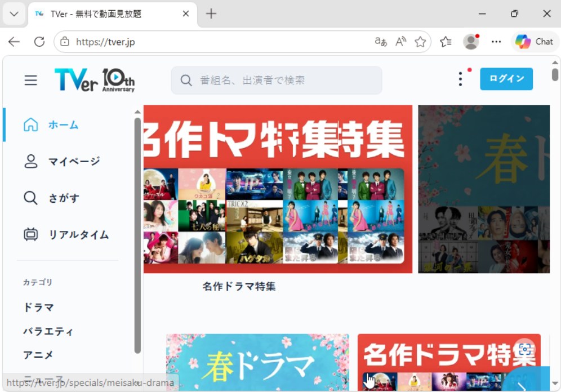The height and width of the screenshot is (392, 561).
Task: Click the visual search icon on thumbnail
Action: 524,349
